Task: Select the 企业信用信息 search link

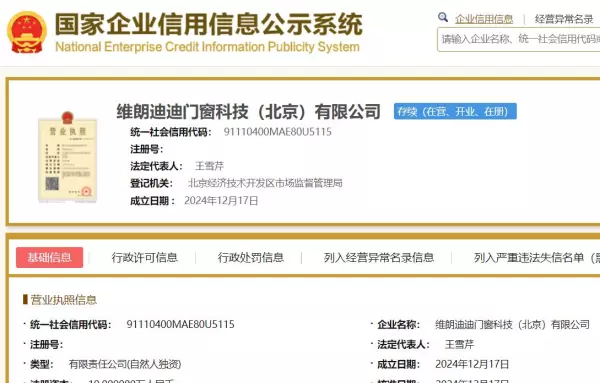Action: [x=484, y=19]
